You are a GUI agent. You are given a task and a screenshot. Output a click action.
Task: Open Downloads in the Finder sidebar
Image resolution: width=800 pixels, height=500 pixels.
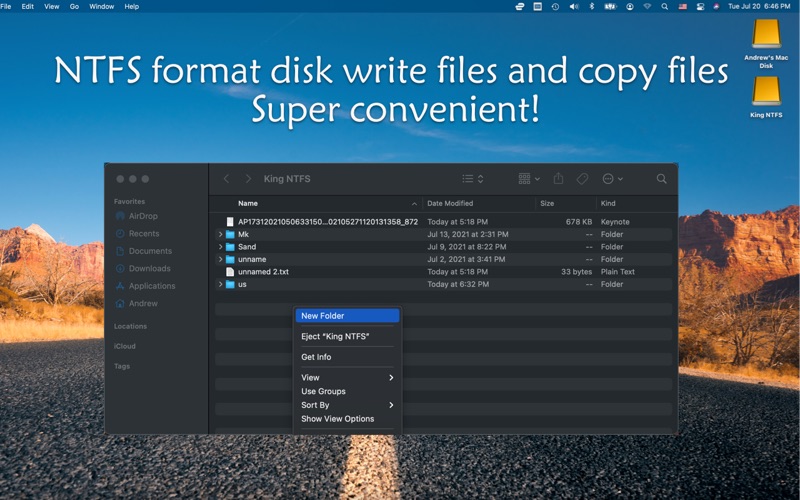[x=143, y=268]
